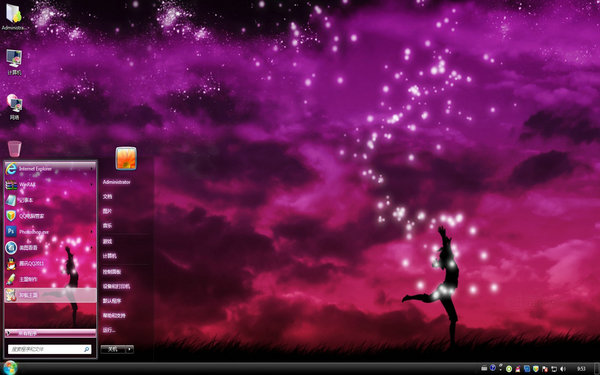600x375 pixels.
Task: Expand Internet Explorer jump list arrow
Action: pyautogui.click(x=92, y=169)
